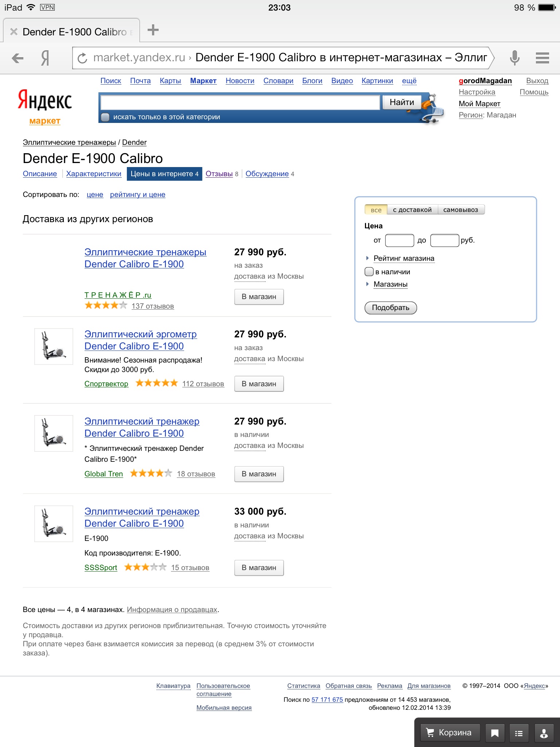The height and width of the screenshot is (747, 560).
Task: Expand the 'Рейтинг магазина' filter
Action: pos(404,258)
